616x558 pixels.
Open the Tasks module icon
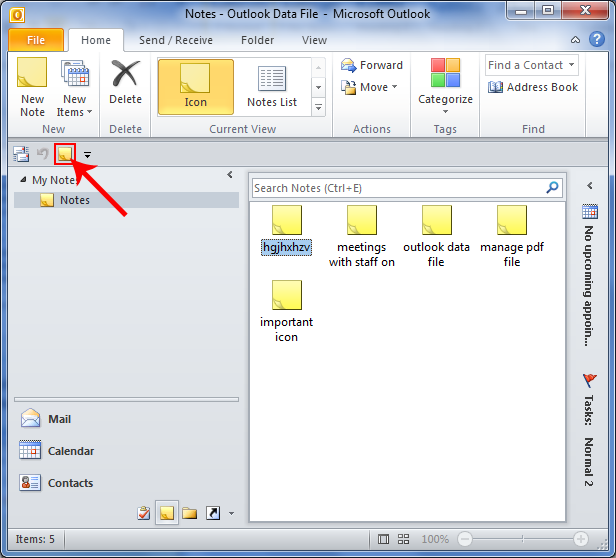(144, 513)
